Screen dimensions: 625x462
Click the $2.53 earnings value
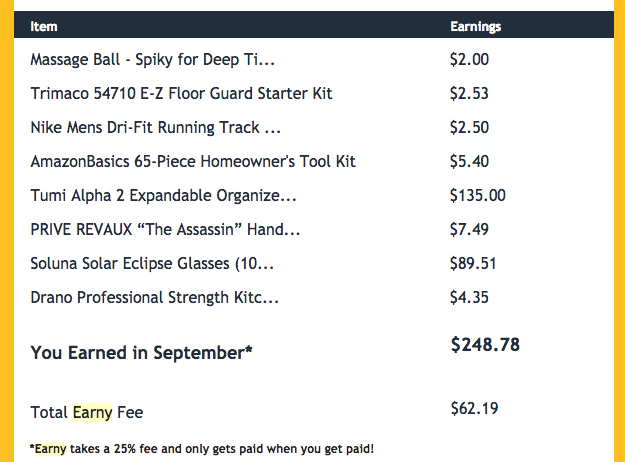tap(469, 93)
